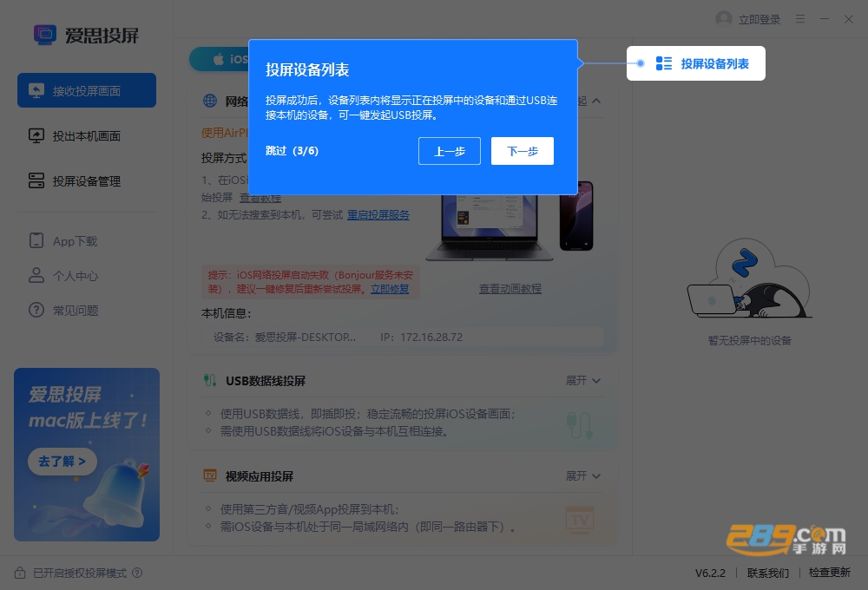Click 立即登录 to sign in

click(759, 19)
